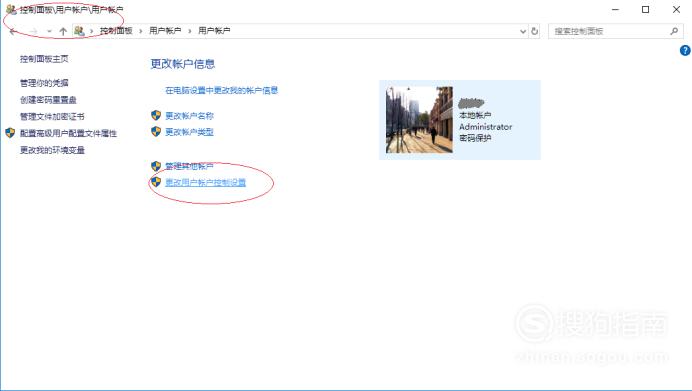
Task: Click shield icon beside 更改帐户类型
Action: tap(156, 132)
